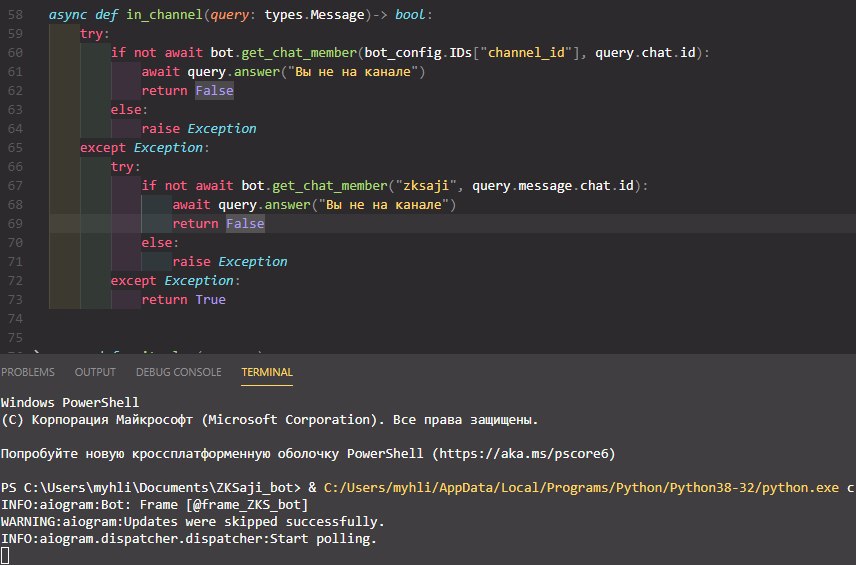Viewport: 856px width, 565px height.
Task: Place cursor on line number 58
Action: coord(15,15)
